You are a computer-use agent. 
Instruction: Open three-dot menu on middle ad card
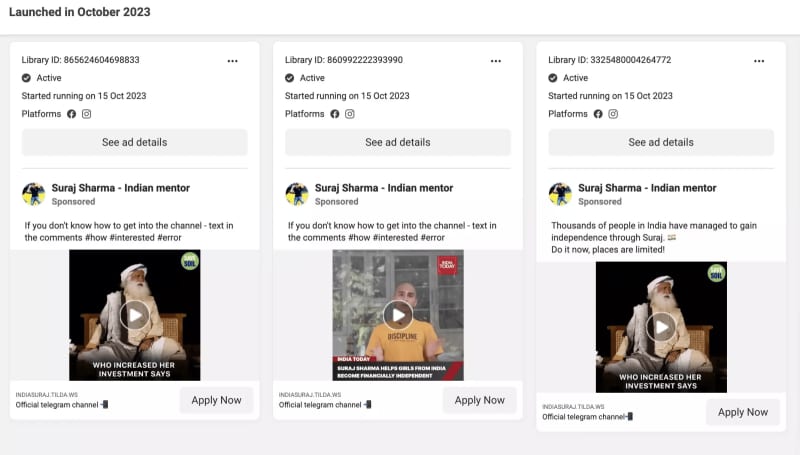point(495,60)
